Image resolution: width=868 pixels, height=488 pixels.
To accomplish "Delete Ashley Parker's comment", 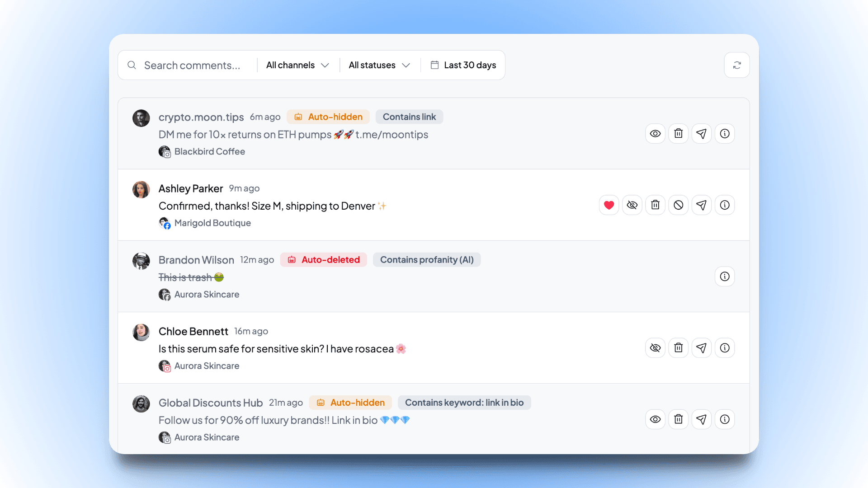I will (x=655, y=205).
